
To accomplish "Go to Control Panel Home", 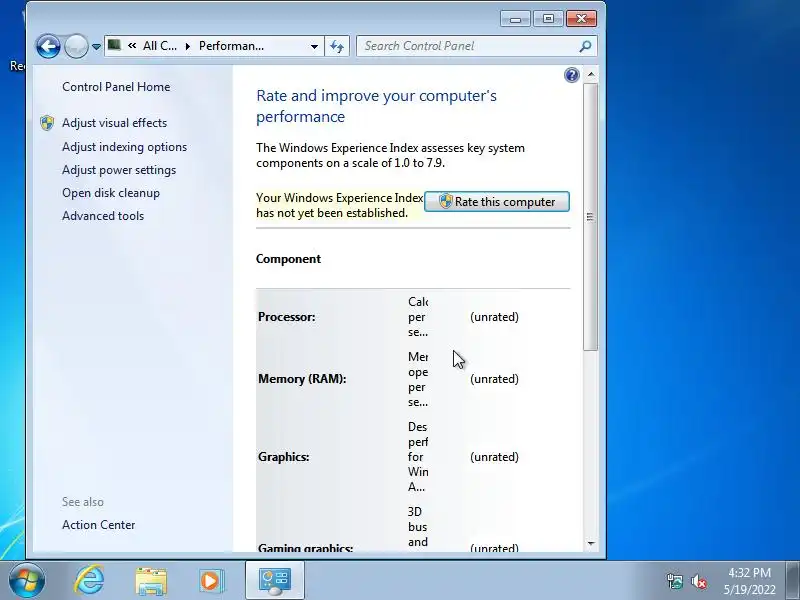I will [x=116, y=87].
